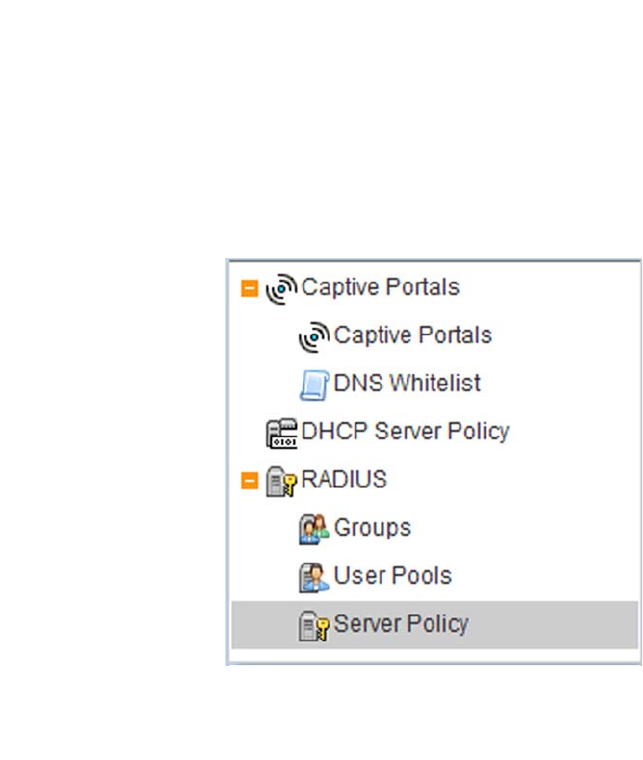Select the parent Captive Portals label
This screenshot has height=760, width=643.
tap(380, 288)
